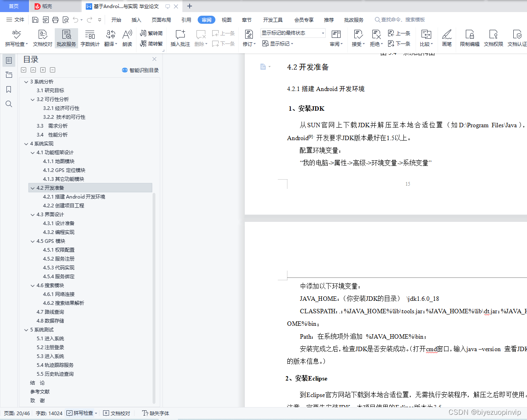Convert to simplified Chinese (简转繁)

[x=151, y=43]
